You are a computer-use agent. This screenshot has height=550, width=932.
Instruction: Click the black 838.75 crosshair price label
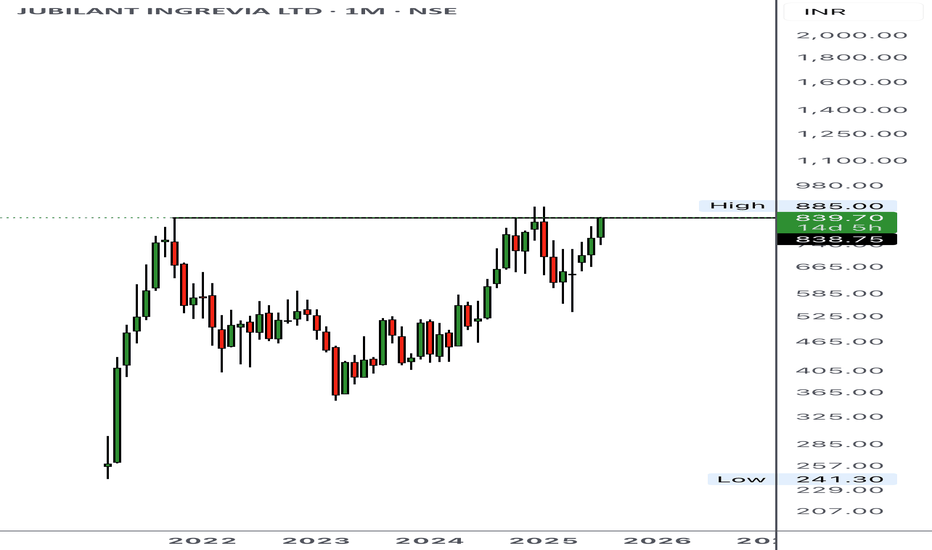tap(837, 239)
